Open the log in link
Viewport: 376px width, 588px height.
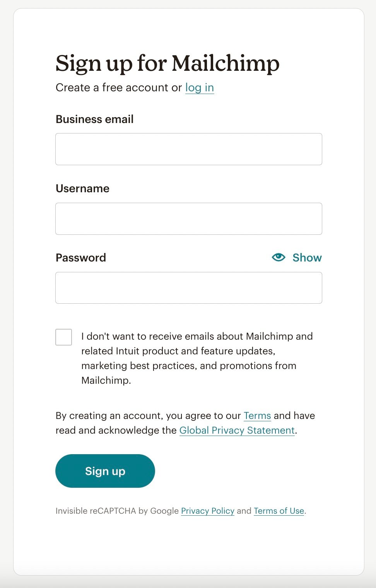tap(199, 88)
